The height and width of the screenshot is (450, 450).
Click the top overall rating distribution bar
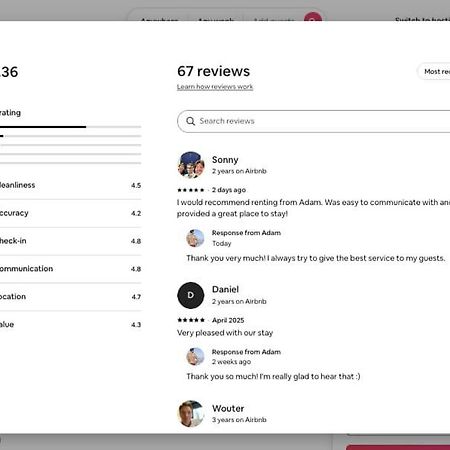click(x=71, y=127)
